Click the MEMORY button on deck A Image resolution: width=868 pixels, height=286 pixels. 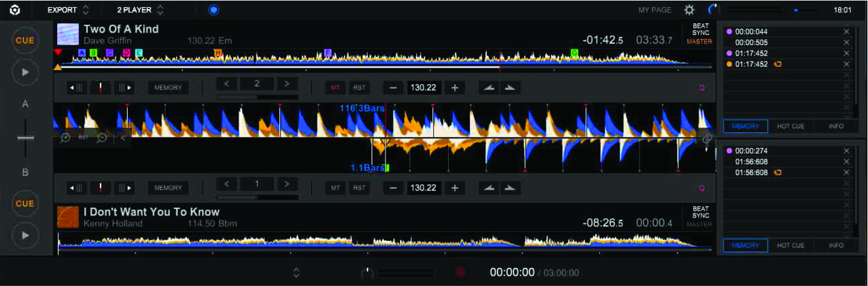(x=168, y=88)
